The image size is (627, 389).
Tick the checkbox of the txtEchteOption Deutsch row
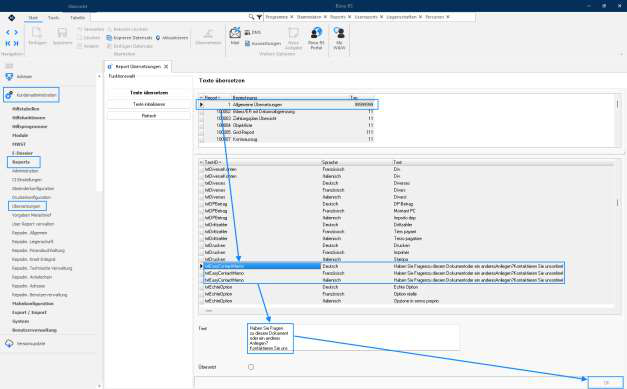(202, 287)
